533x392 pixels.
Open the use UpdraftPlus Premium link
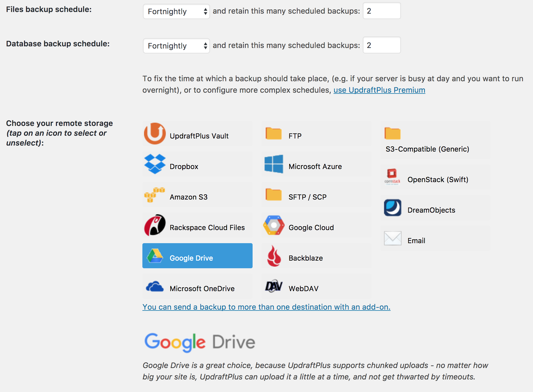pyautogui.click(x=379, y=90)
